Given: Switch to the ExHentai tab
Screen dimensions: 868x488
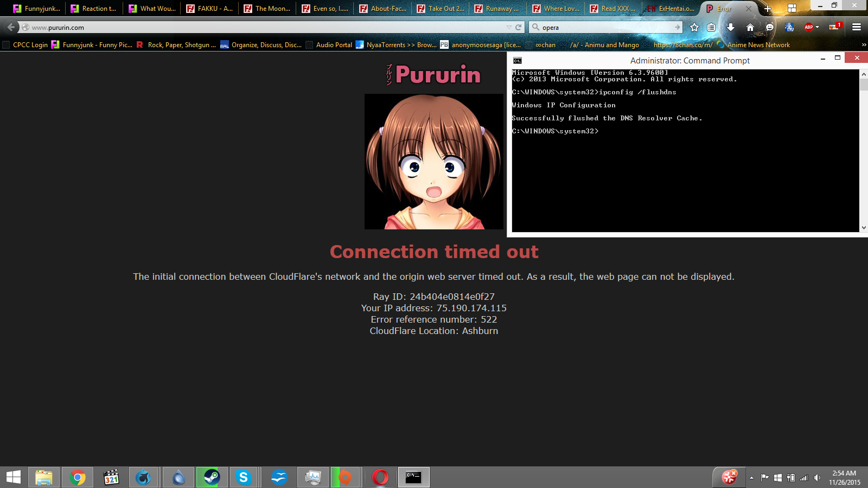Looking at the screenshot, I should click(x=671, y=9).
